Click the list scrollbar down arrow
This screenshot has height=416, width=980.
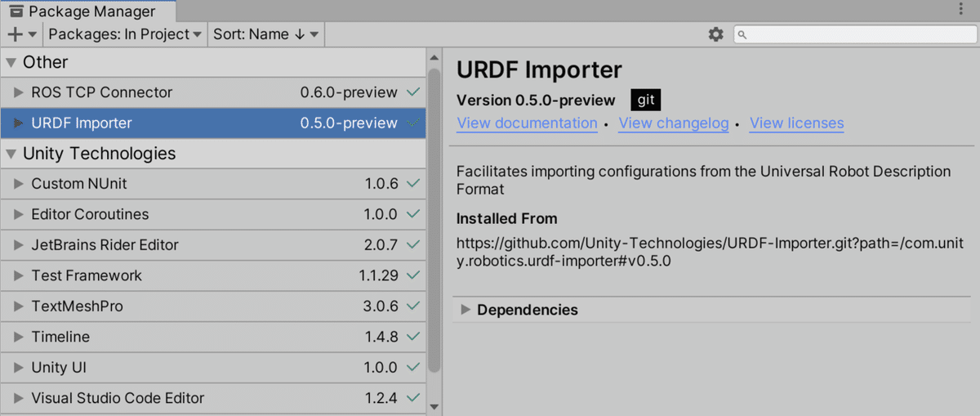[x=434, y=406]
